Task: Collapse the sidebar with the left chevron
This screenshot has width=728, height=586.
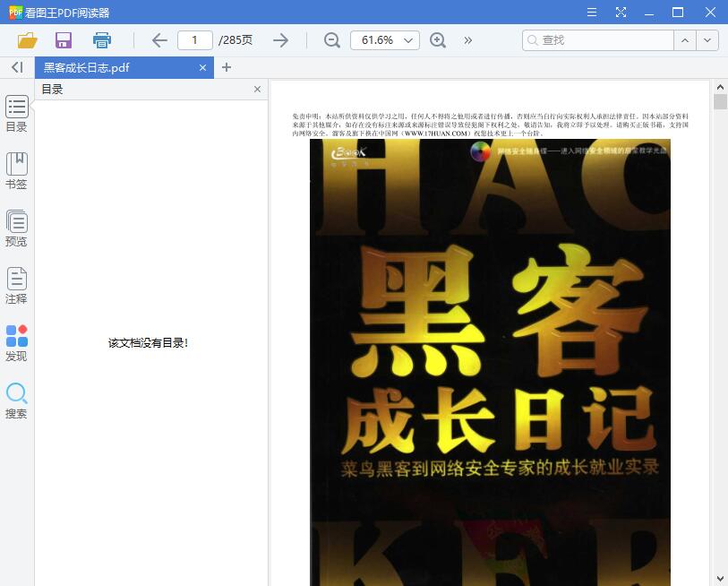Action: tap(16, 66)
